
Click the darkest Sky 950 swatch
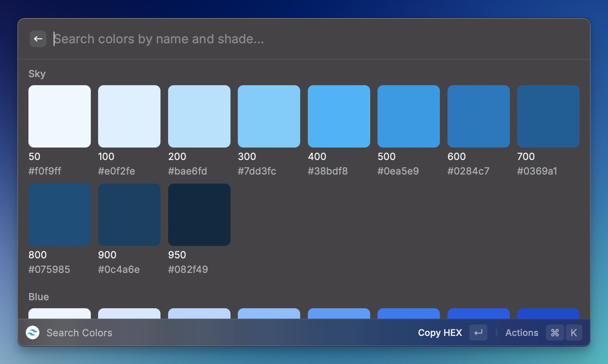point(199,215)
